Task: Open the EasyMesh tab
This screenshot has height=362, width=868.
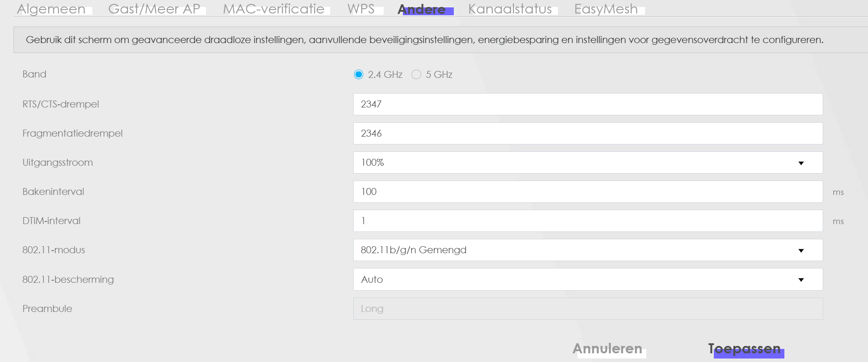Action: tap(606, 9)
